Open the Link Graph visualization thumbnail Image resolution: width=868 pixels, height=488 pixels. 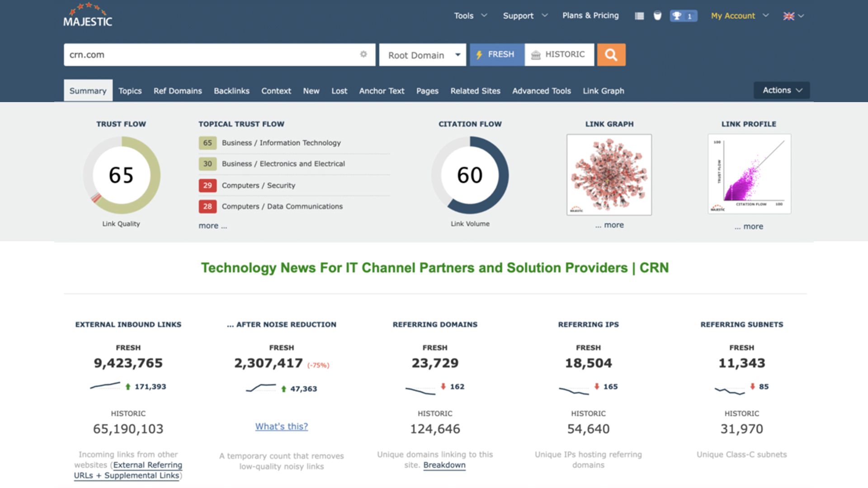point(609,174)
